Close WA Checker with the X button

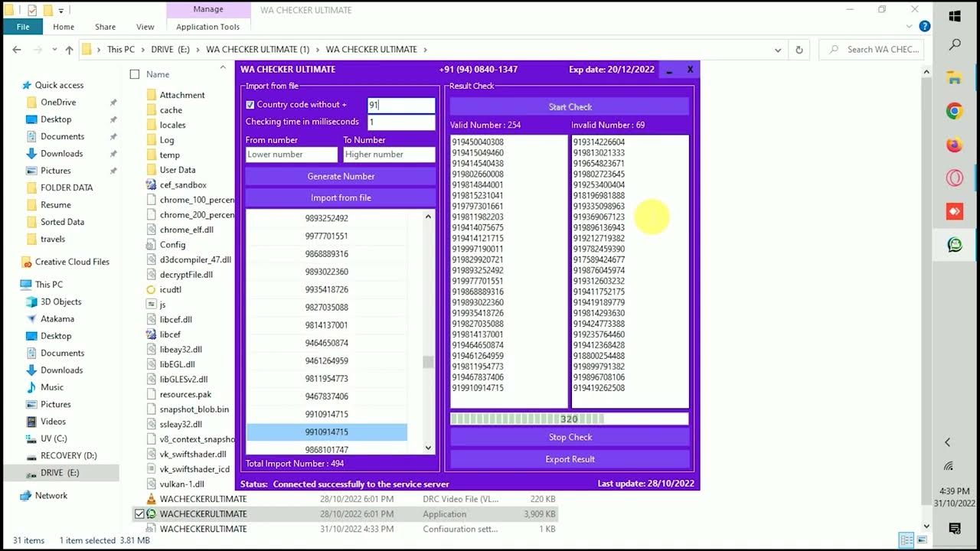click(x=690, y=70)
